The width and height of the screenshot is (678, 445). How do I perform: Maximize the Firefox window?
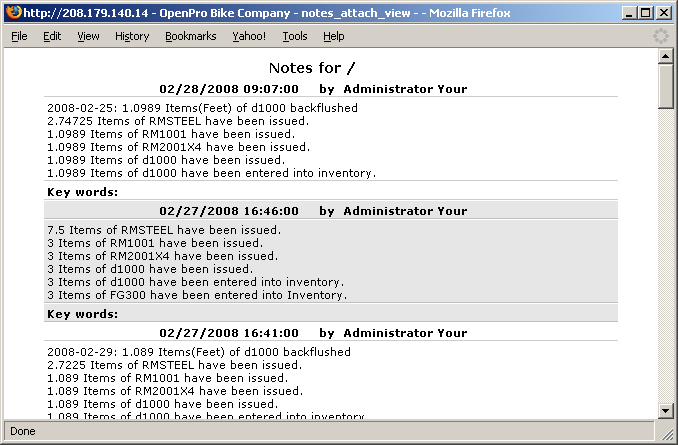click(645, 13)
